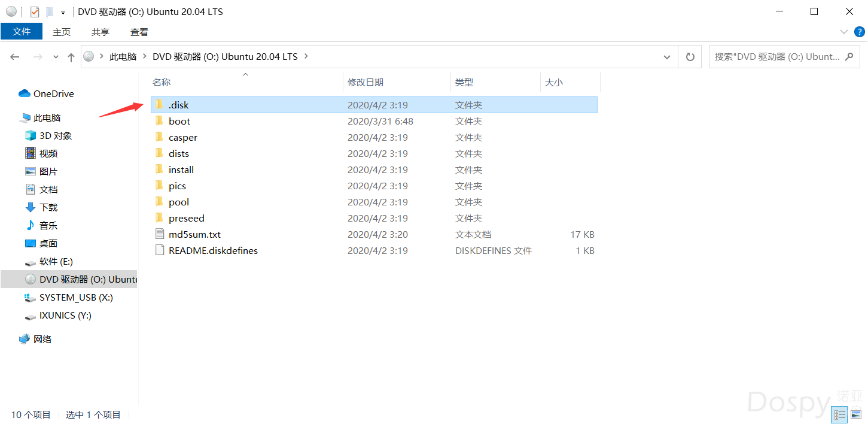The width and height of the screenshot is (868, 424).
Task: Open the quick access toolbar customize dropdown
Action: [x=63, y=12]
